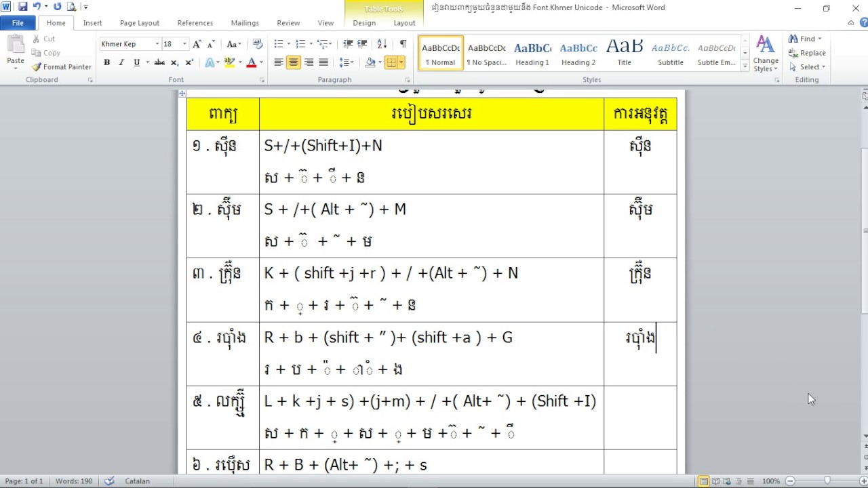868x488 pixels.
Task: Click the Increase Indent icon
Action: (x=363, y=44)
